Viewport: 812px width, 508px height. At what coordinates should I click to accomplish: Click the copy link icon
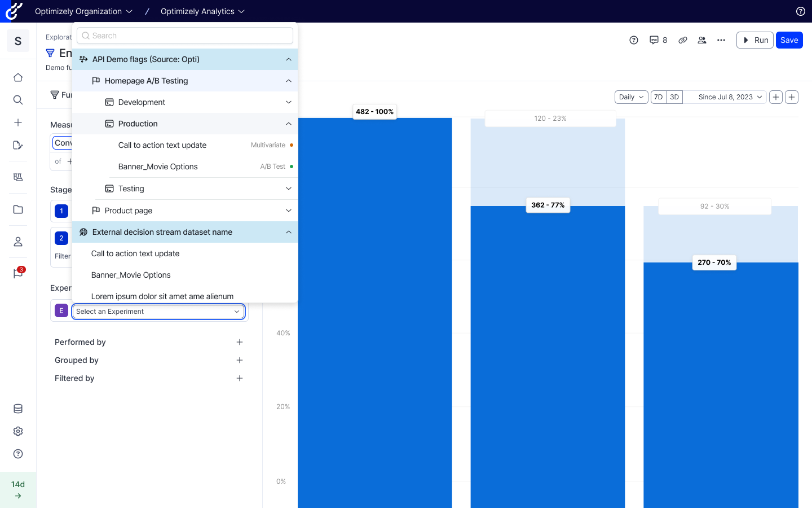coord(682,40)
